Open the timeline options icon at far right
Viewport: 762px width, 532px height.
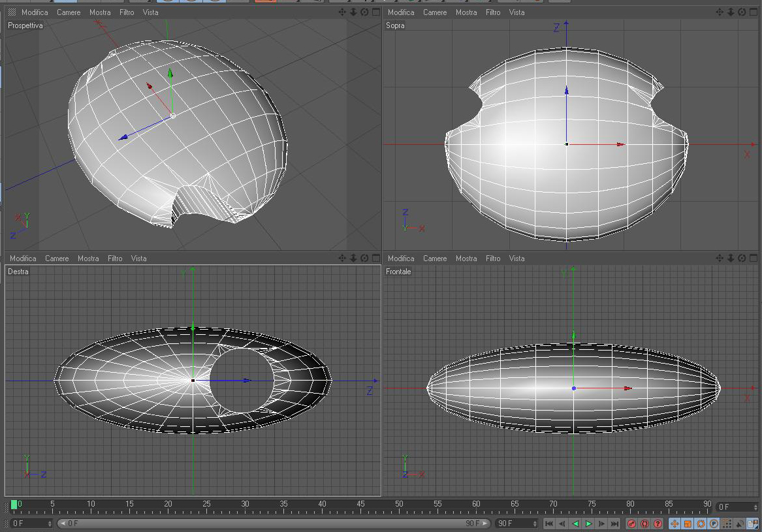(753, 524)
